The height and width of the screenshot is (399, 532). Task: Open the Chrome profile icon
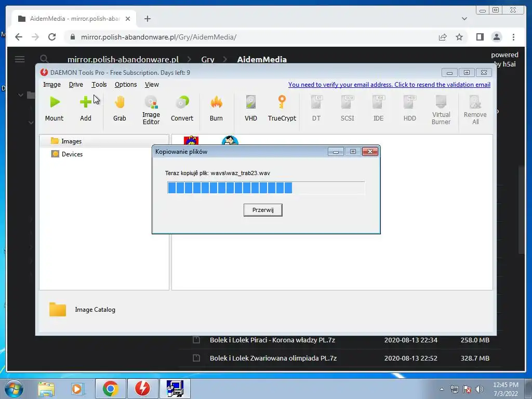coord(496,37)
